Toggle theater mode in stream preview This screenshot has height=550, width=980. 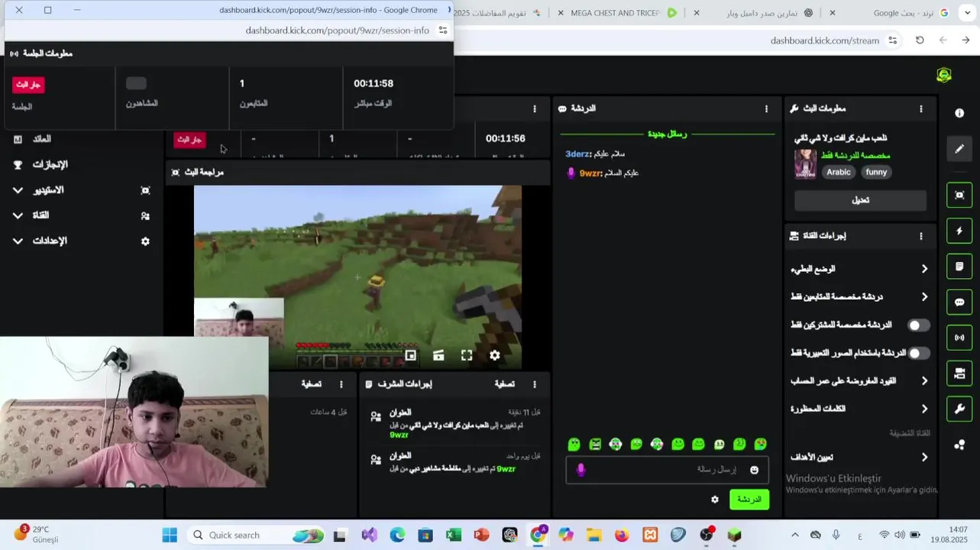pyautogui.click(x=438, y=355)
